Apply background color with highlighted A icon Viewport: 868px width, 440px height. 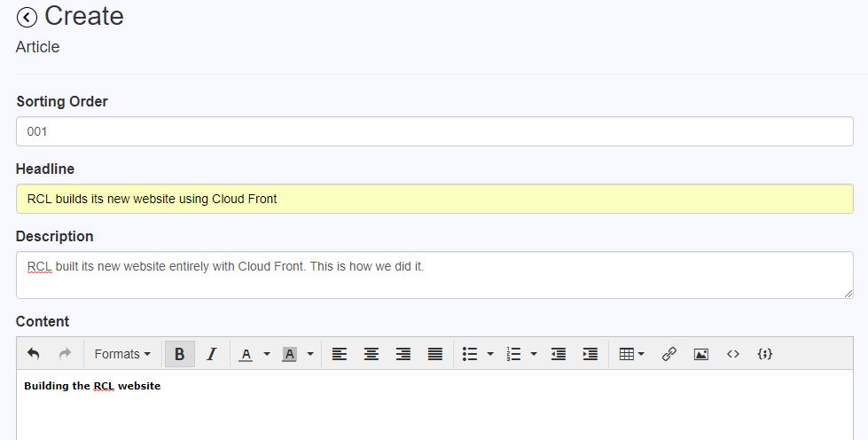(x=290, y=354)
